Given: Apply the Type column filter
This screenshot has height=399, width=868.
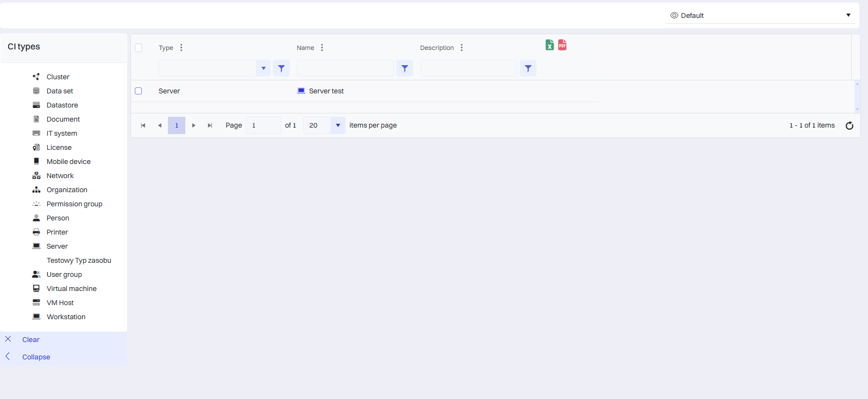Looking at the screenshot, I should (281, 68).
